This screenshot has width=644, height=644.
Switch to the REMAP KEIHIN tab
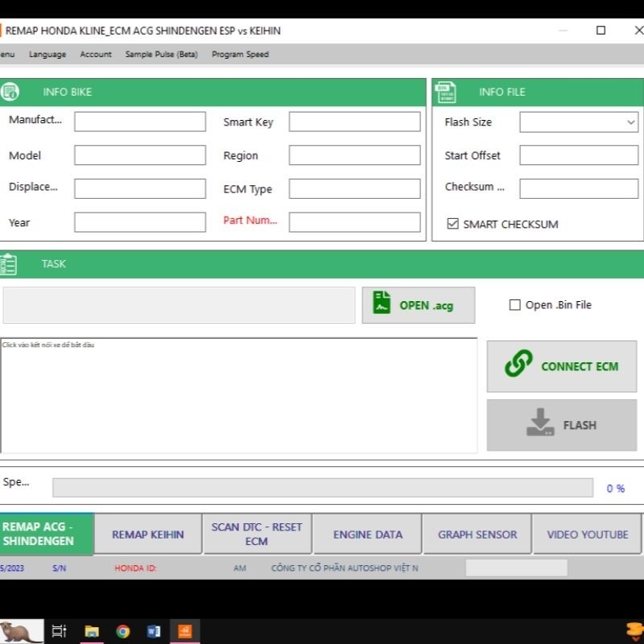tap(148, 533)
